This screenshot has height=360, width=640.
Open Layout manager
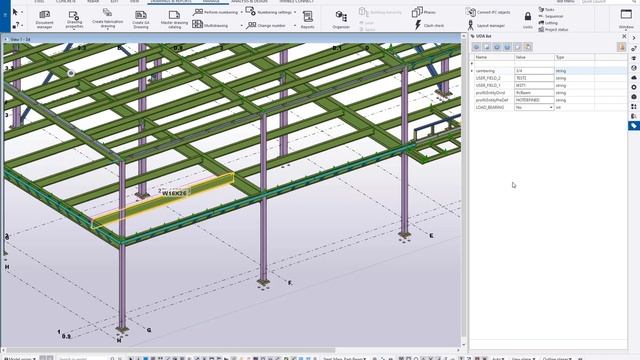point(486,25)
